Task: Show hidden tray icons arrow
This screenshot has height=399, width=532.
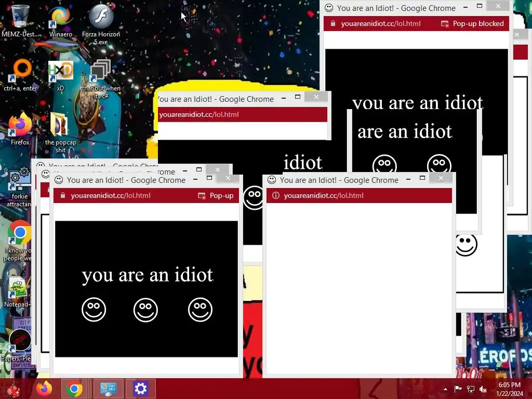Action: pos(445,389)
